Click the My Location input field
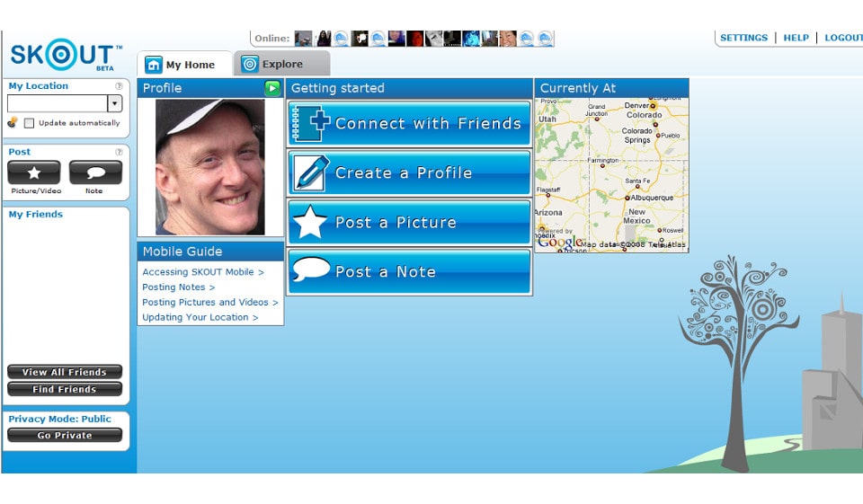863x504 pixels. click(57, 103)
